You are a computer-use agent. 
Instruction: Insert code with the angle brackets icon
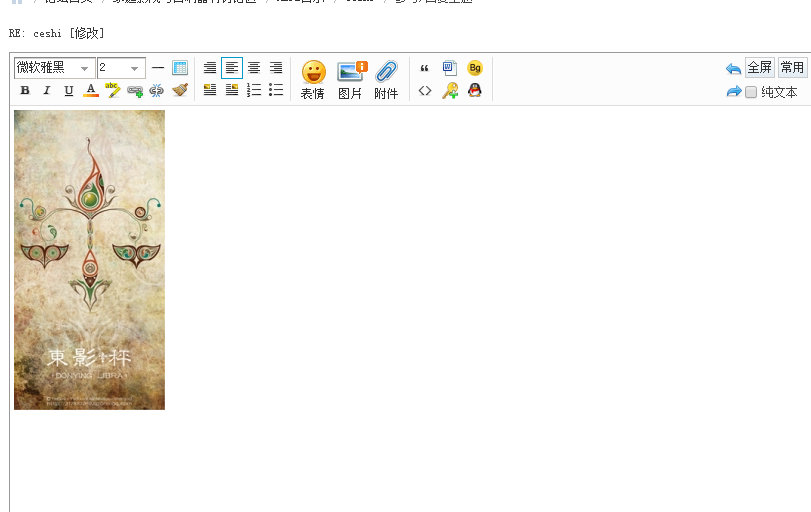coord(425,91)
